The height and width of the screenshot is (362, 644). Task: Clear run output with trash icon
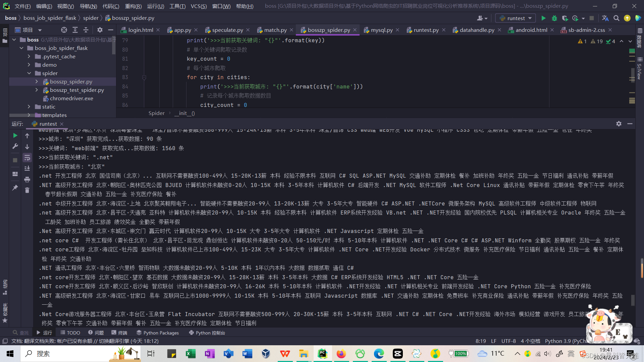coord(27,190)
